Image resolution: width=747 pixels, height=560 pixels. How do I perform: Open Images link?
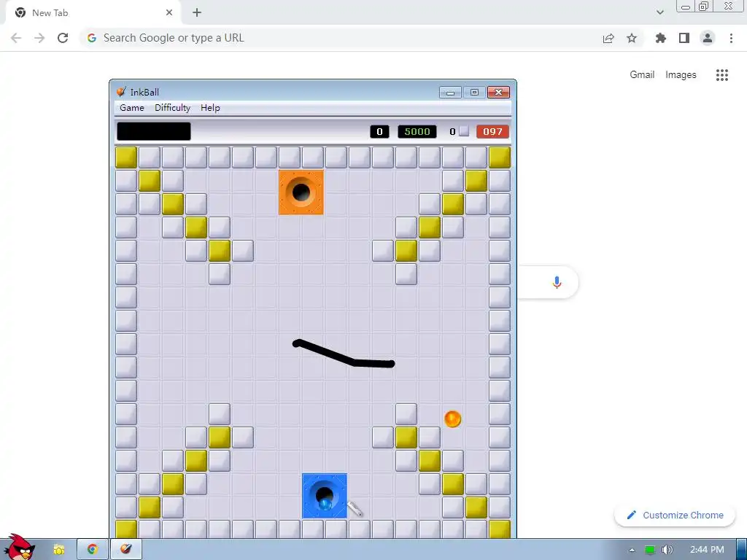[x=681, y=75]
